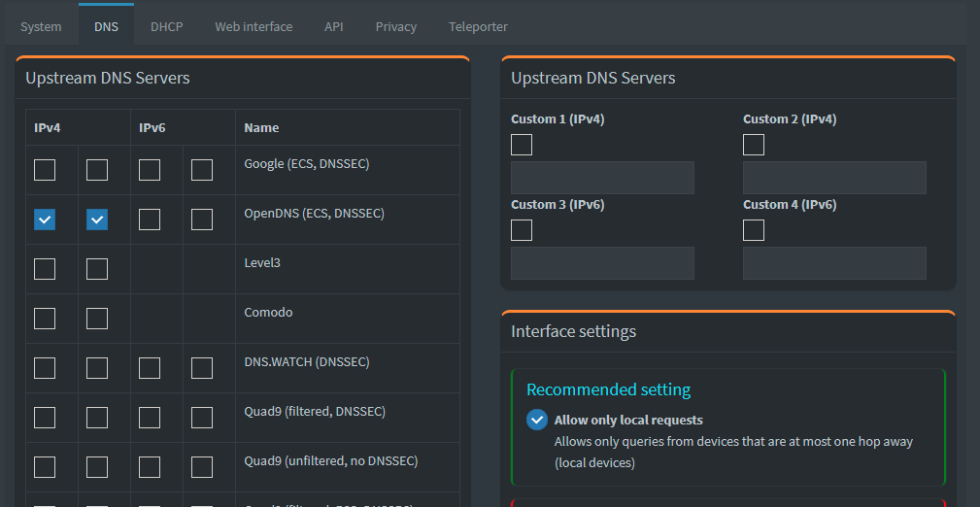This screenshot has height=507, width=980.
Task: Check Comodo's second IPv4 server checkbox
Action: point(97,319)
